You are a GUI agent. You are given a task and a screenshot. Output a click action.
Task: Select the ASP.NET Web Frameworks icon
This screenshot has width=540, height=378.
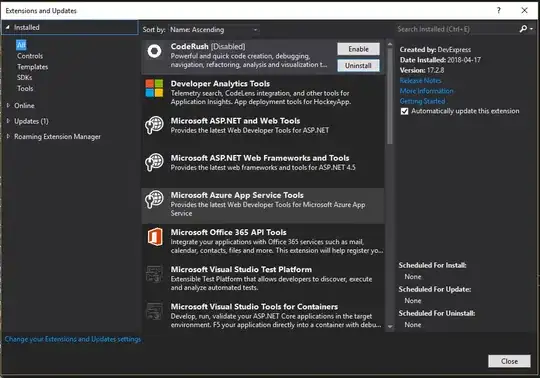(154, 162)
